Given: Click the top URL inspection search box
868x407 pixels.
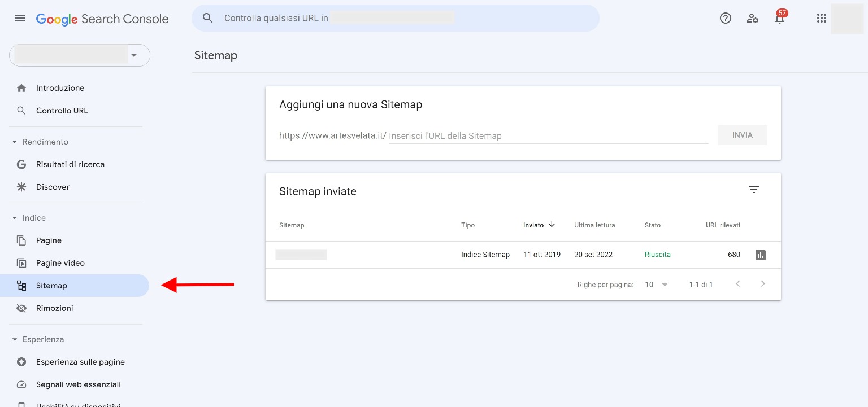Looking at the screenshot, I should click(x=396, y=18).
